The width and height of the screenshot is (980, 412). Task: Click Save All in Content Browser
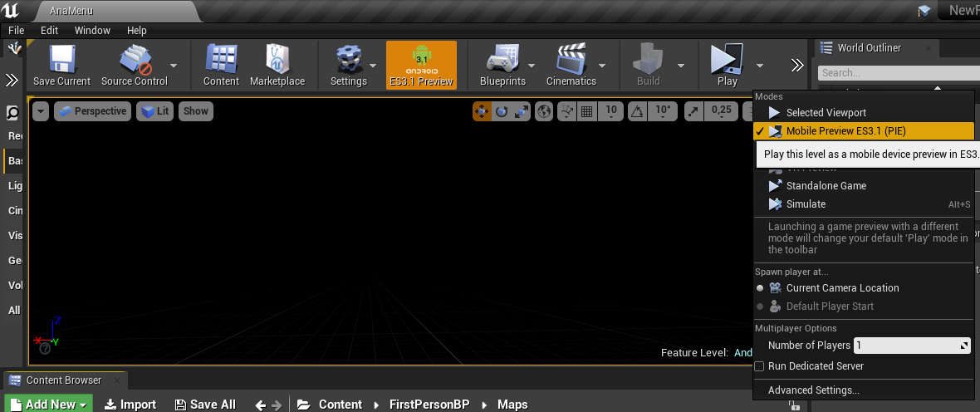[x=206, y=405]
